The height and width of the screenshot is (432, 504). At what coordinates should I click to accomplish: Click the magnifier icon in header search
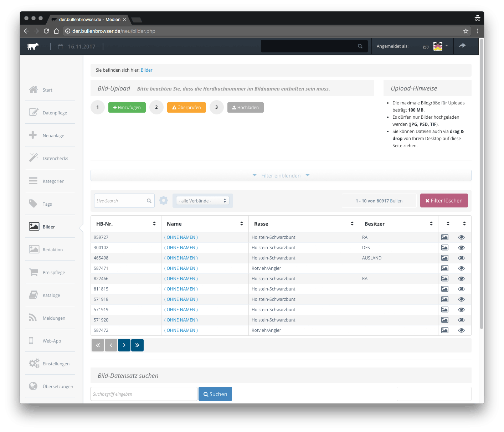pos(360,46)
